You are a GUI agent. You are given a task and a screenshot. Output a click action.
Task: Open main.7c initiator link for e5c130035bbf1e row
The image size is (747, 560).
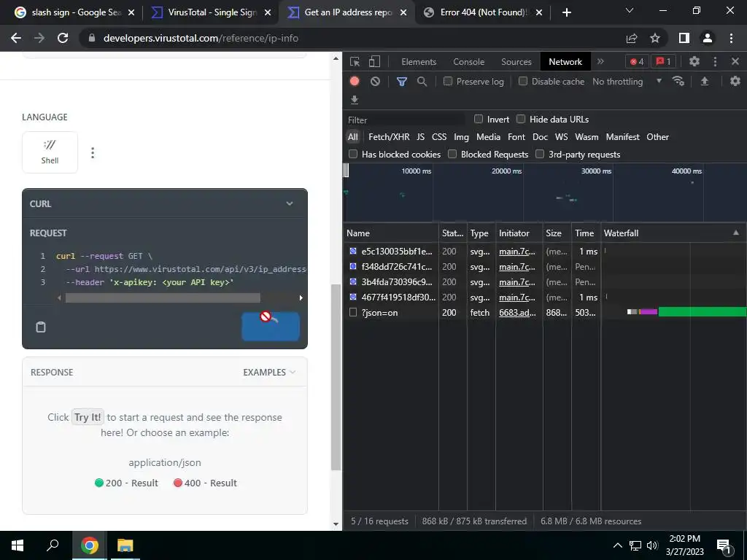coord(517,252)
